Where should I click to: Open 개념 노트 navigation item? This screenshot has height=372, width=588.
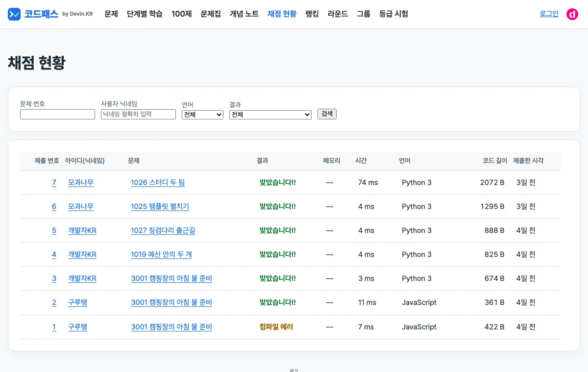tap(244, 14)
